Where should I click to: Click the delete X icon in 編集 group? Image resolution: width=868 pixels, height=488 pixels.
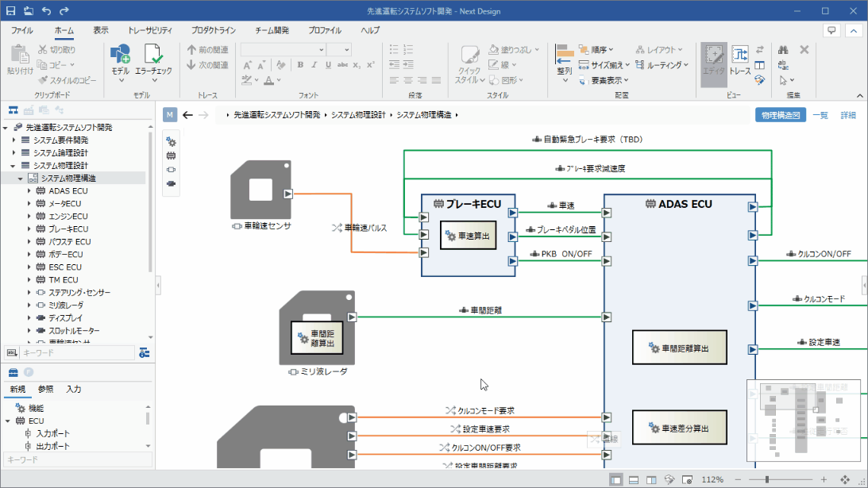click(x=804, y=50)
